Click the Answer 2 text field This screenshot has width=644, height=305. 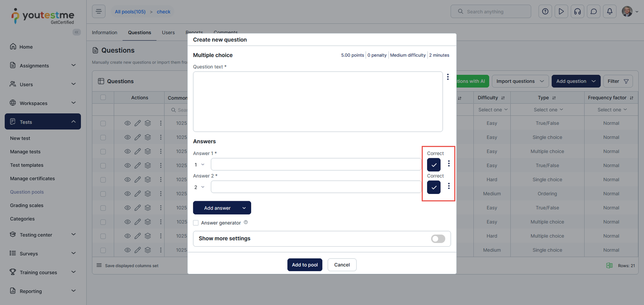(x=316, y=187)
